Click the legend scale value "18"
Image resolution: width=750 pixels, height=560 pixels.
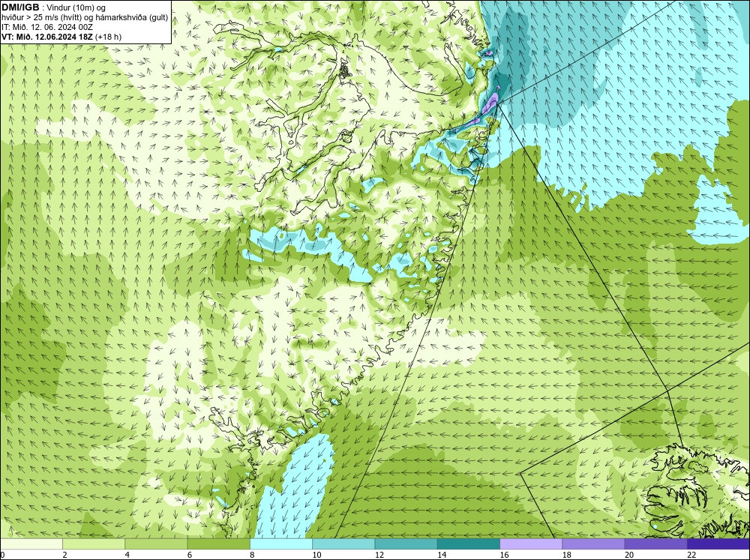(567, 555)
